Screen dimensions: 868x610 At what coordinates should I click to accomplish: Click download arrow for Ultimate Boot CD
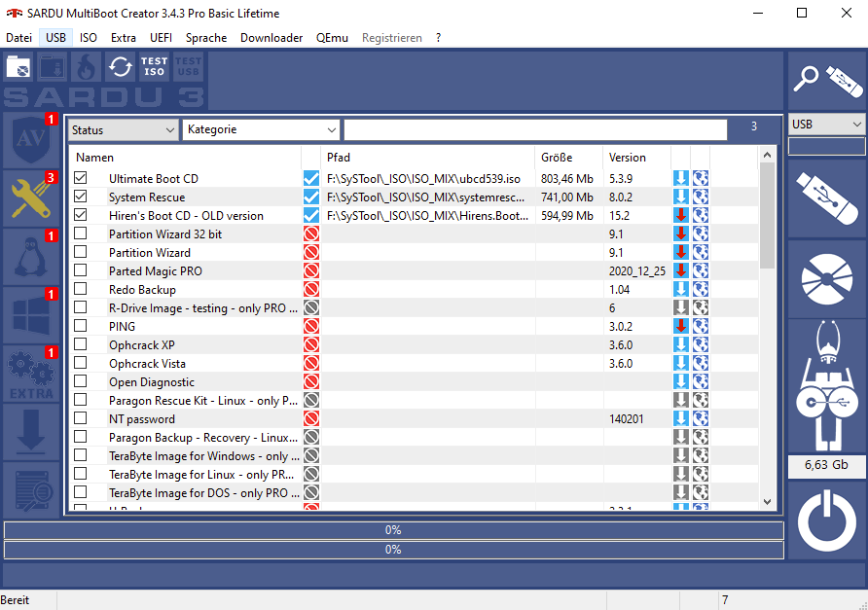pos(681,178)
